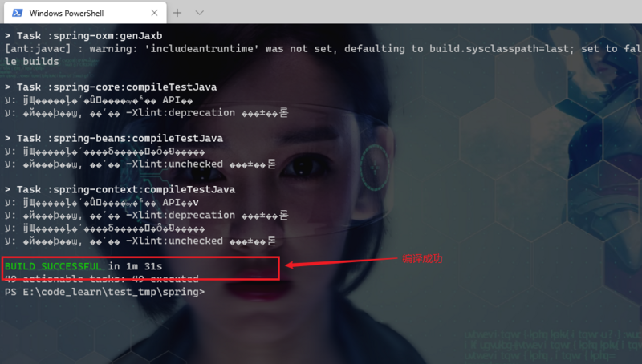Click the spring-core:compileTestJava task line
The width and height of the screenshot is (642, 364).
point(111,87)
